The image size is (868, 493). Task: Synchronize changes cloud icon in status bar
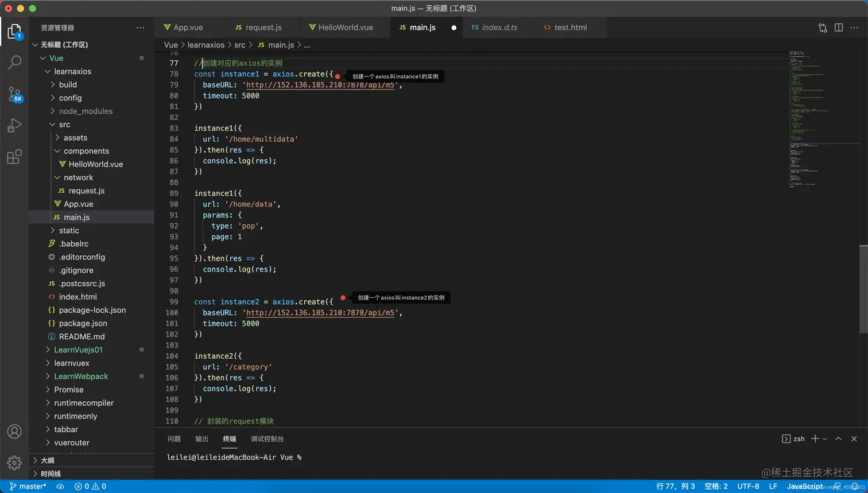coord(60,486)
